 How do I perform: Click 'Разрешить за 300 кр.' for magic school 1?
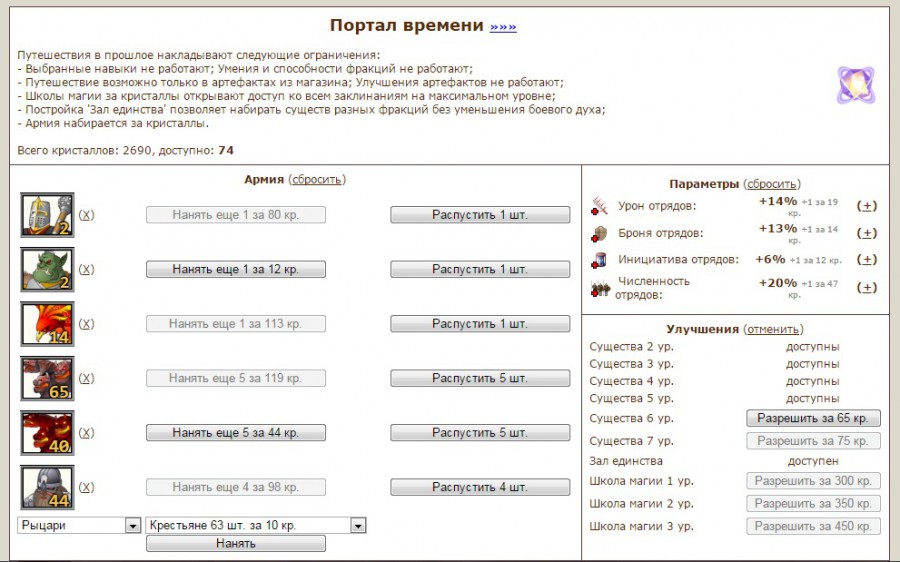[x=813, y=480]
